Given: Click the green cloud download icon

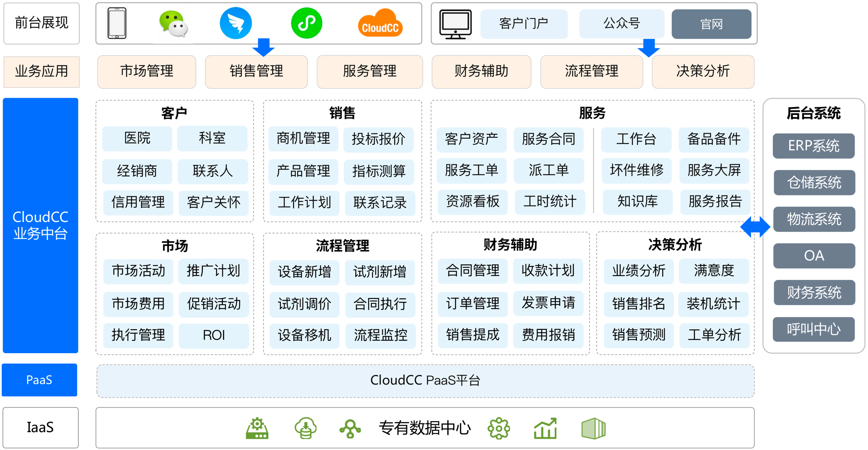Looking at the screenshot, I should [305, 428].
